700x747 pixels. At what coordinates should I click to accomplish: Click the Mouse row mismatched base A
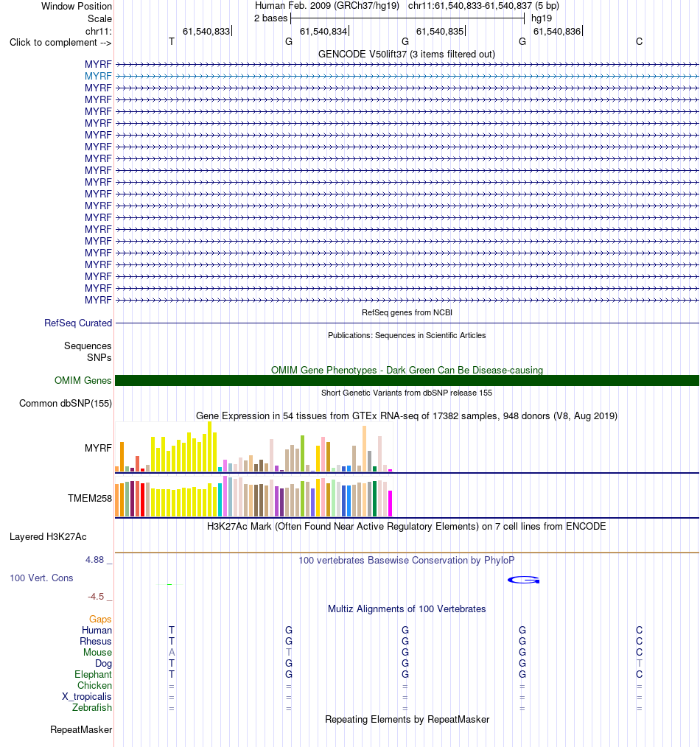pos(172,652)
